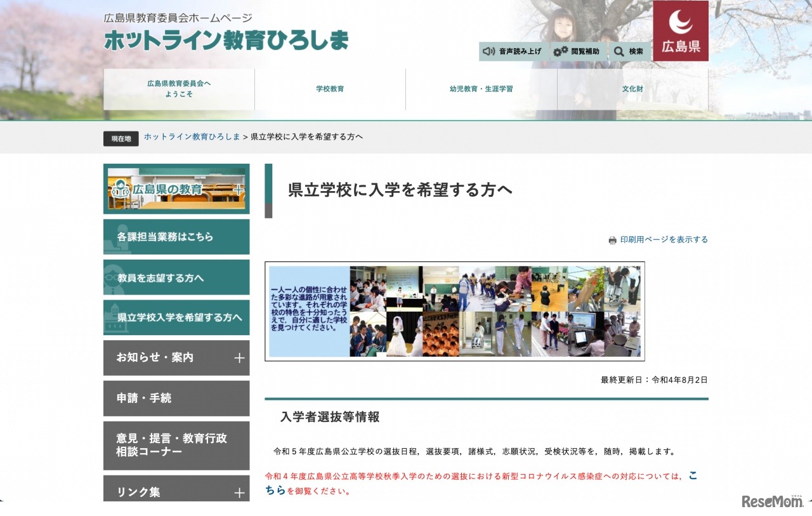This screenshot has height=516, width=812.
Task: Expand the お知らせ・案内 sidebar section
Action: pos(176,358)
